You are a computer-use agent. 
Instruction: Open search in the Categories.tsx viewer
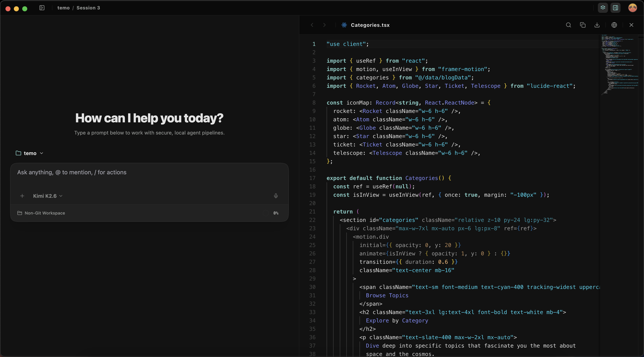[x=569, y=25]
